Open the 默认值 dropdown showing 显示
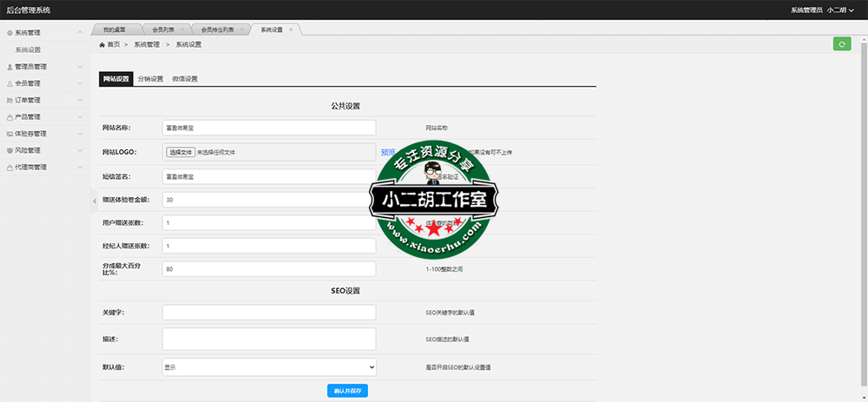The height and width of the screenshot is (402, 868). pyautogui.click(x=269, y=367)
